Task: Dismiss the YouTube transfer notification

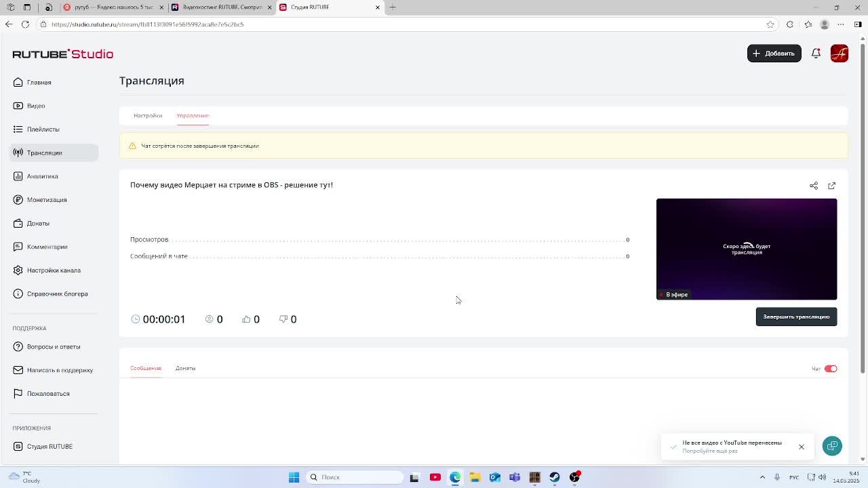Action: click(802, 447)
